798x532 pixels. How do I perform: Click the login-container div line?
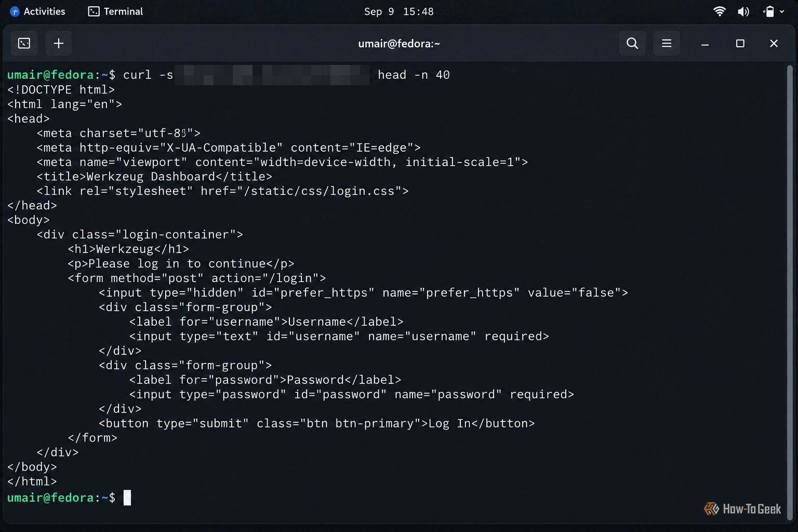(140, 235)
